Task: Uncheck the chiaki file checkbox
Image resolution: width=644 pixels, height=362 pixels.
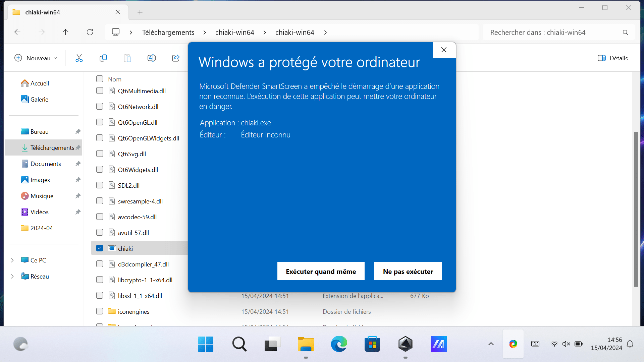Action: click(x=100, y=248)
